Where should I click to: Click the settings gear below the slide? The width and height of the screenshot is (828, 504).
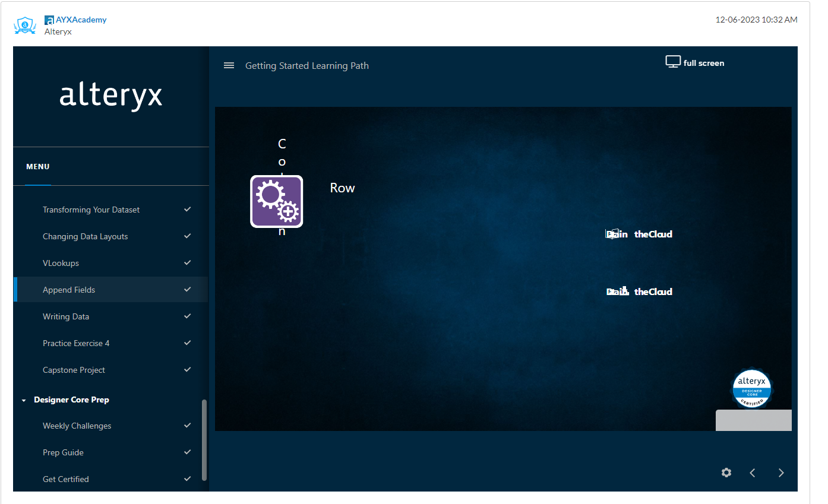(726, 473)
